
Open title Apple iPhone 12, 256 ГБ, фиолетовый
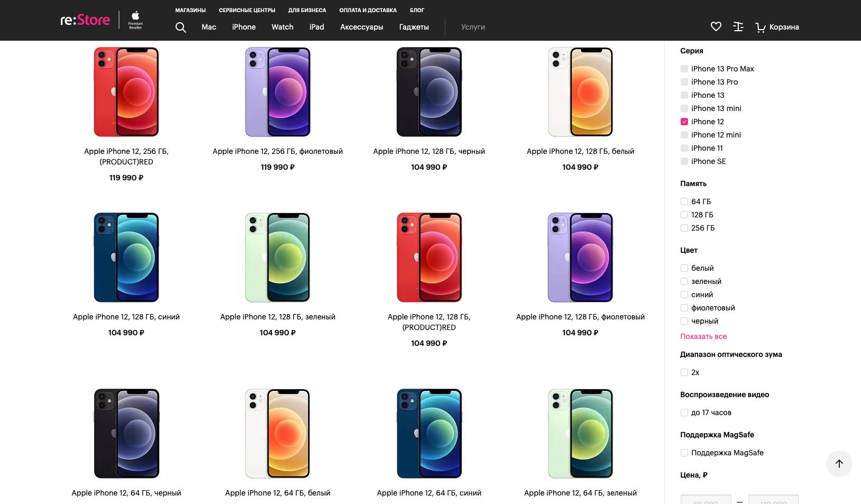278,151
